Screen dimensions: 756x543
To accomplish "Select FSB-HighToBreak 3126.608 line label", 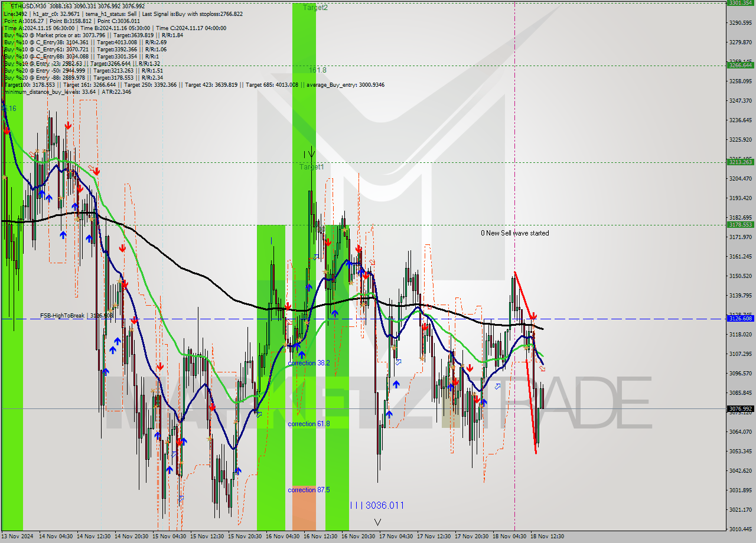I will pyautogui.click(x=77, y=316).
